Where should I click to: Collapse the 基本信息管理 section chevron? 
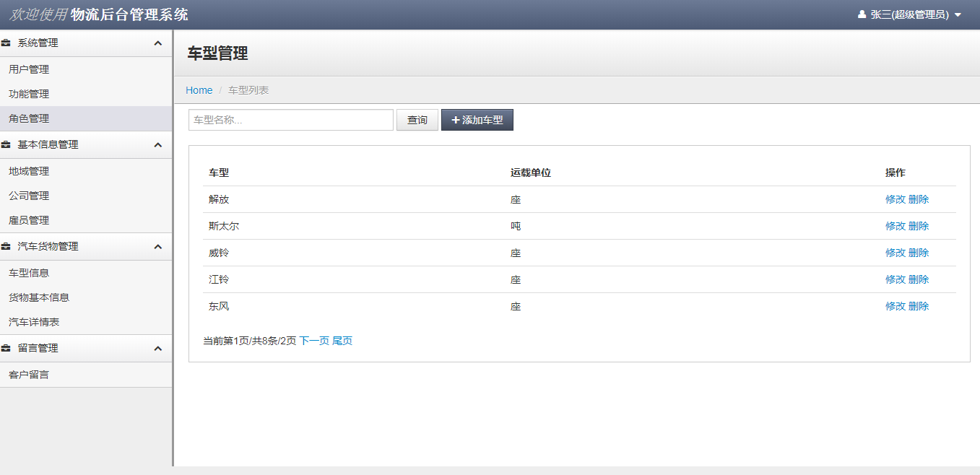[x=158, y=145]
